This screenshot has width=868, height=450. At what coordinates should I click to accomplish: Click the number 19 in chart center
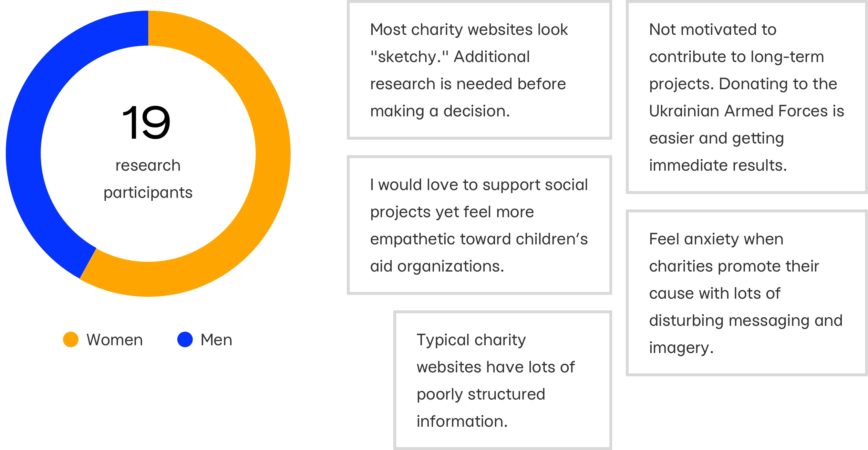coord(146,122)
